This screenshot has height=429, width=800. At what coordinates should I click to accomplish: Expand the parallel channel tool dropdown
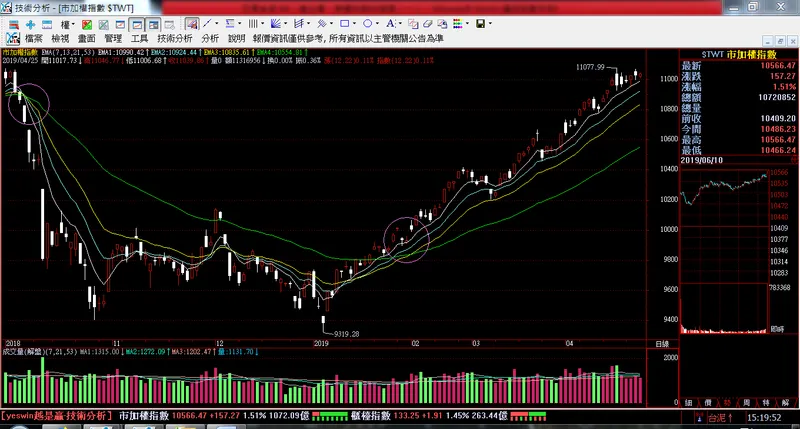(331, 23)
